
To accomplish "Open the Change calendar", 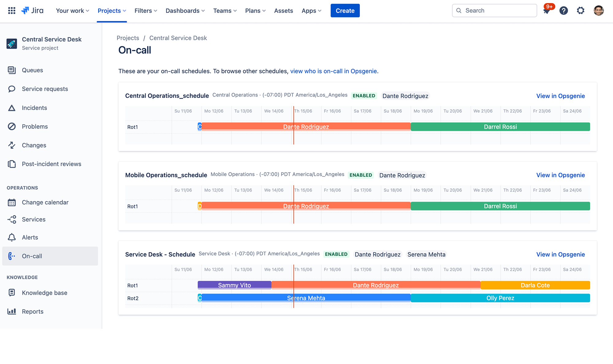I will tap(45, 202).
